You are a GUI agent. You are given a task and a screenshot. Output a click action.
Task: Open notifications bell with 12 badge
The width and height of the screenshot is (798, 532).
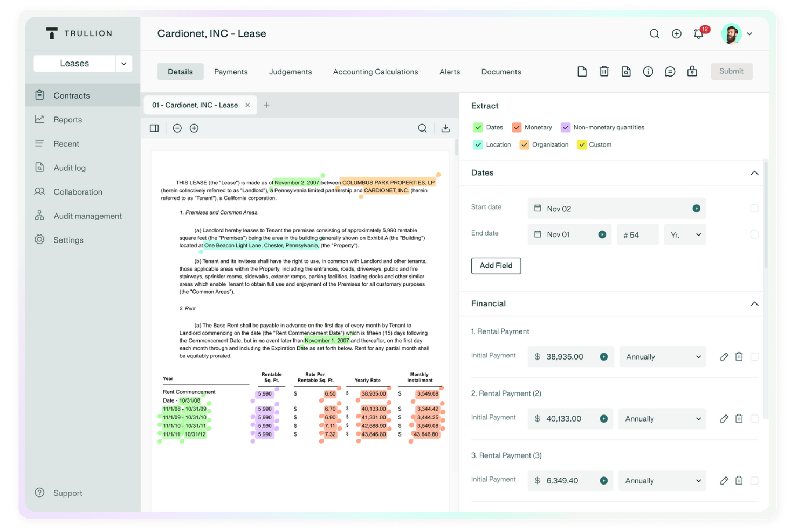click(x=699, y=33)
